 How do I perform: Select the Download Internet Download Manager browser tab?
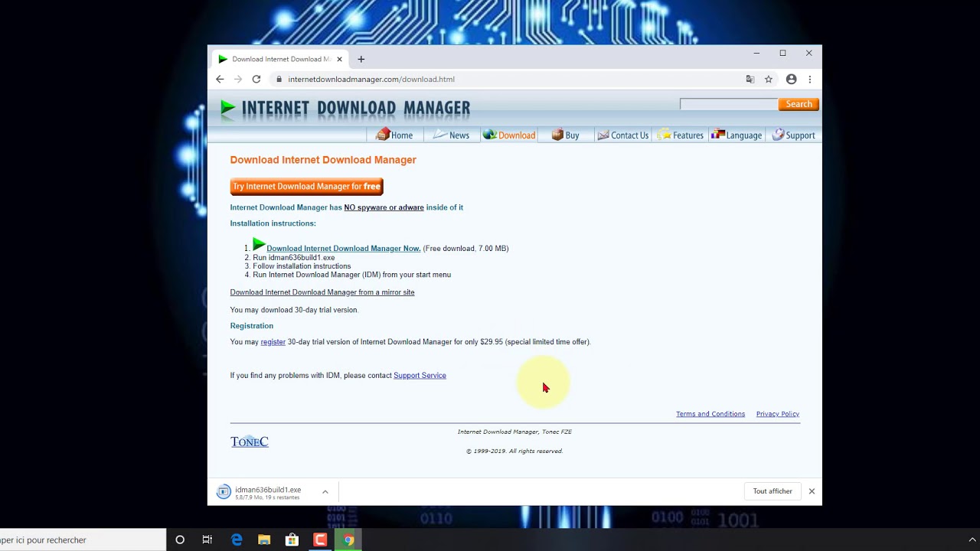pos(280,59)
